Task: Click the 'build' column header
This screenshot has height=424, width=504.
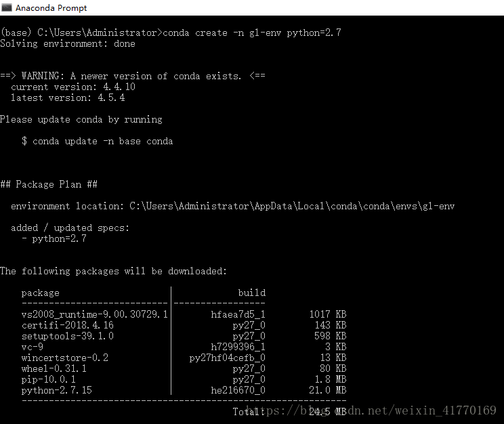Action: coord(252,293)
